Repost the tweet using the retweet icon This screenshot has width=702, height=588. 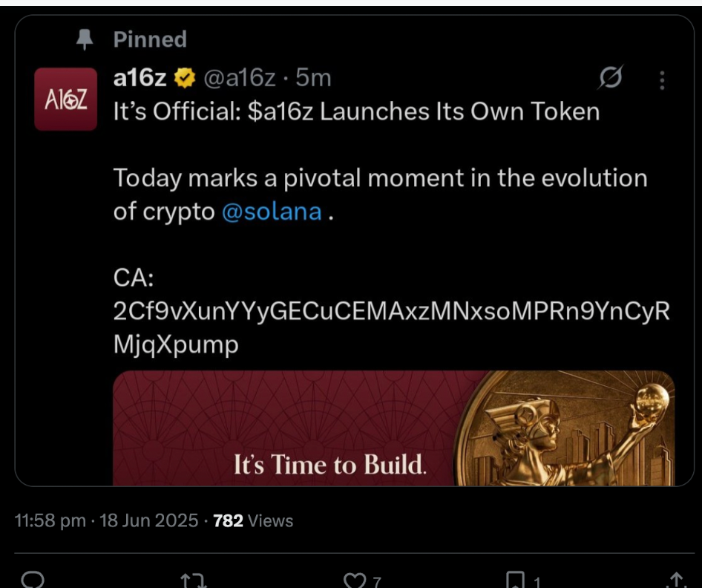click(193, 579)
